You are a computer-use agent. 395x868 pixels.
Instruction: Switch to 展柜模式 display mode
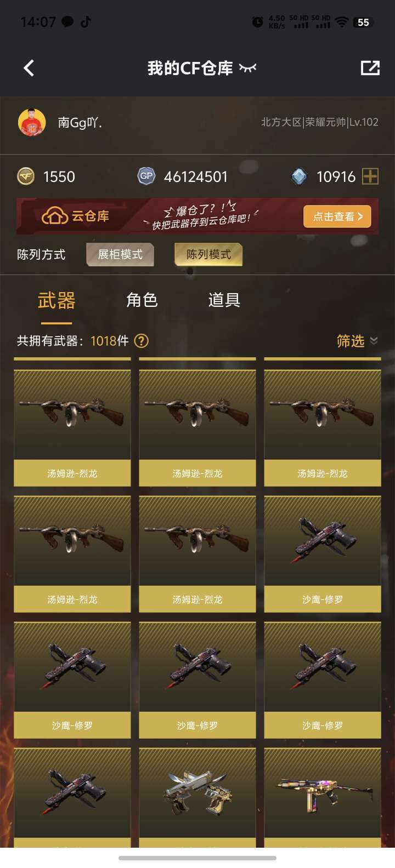click(120, 254)
